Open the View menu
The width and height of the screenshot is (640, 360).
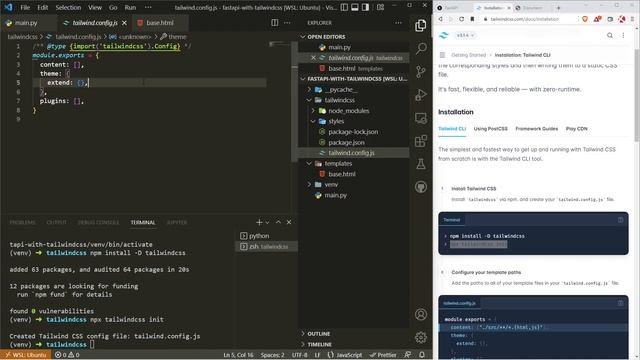[95, 7]
